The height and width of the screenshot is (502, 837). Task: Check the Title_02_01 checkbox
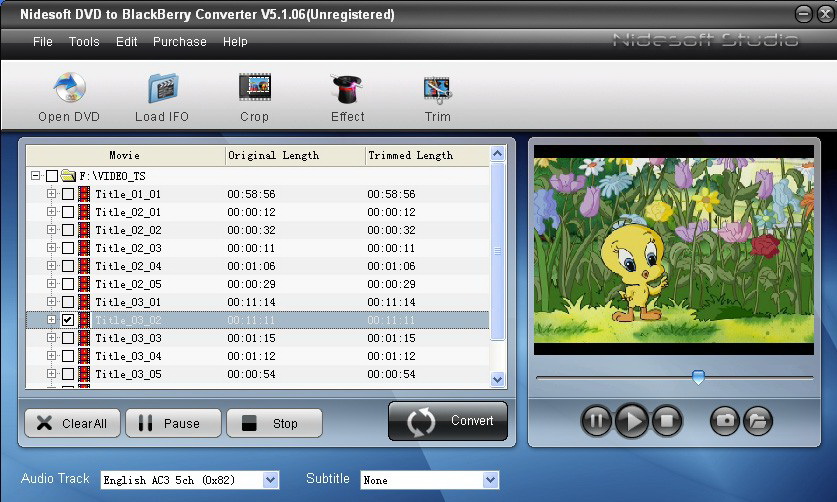(x=68, y=212)
